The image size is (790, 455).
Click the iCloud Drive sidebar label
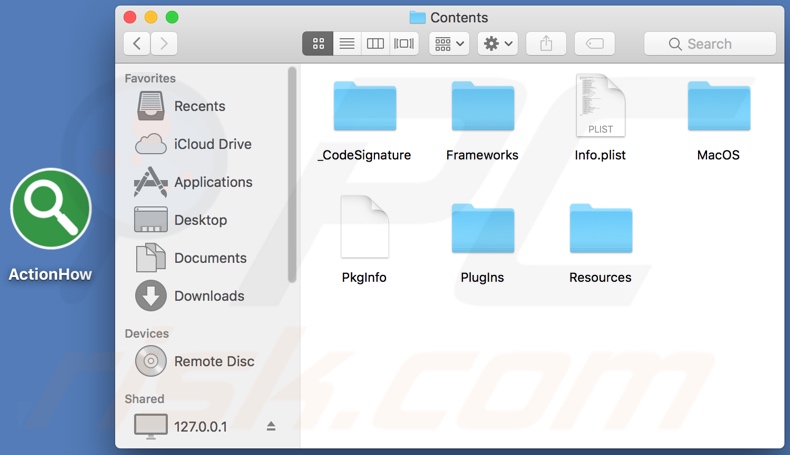click(x=213, y=144)
